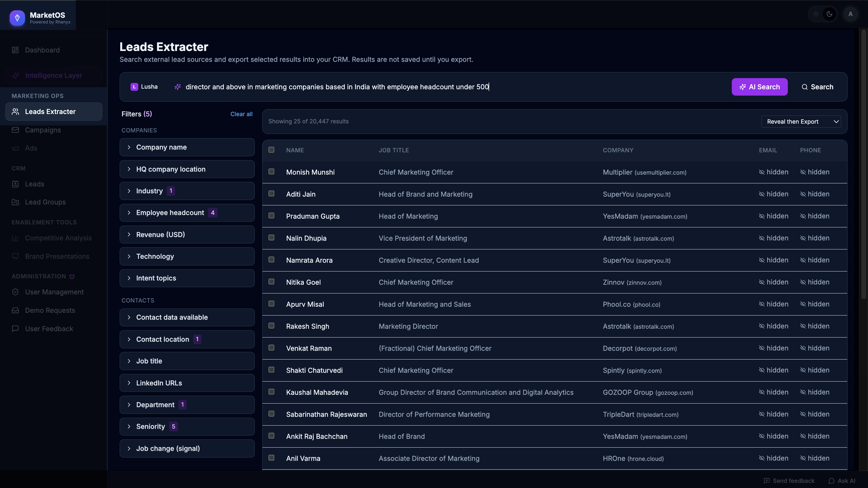Click the hidden email eye icon for Nitika Goel
The height and width of the screenshot is (488, 868).
pyautogui.click(x=762, y=282)
